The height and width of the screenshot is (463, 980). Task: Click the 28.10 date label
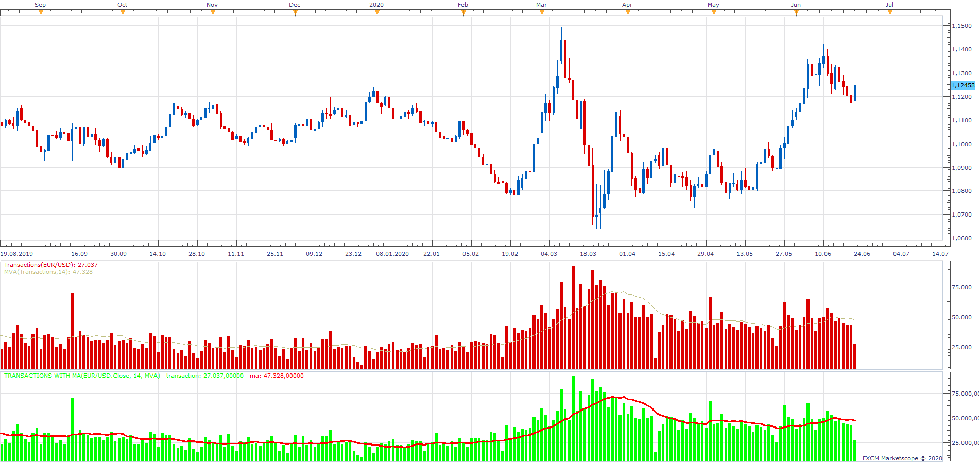197,254
